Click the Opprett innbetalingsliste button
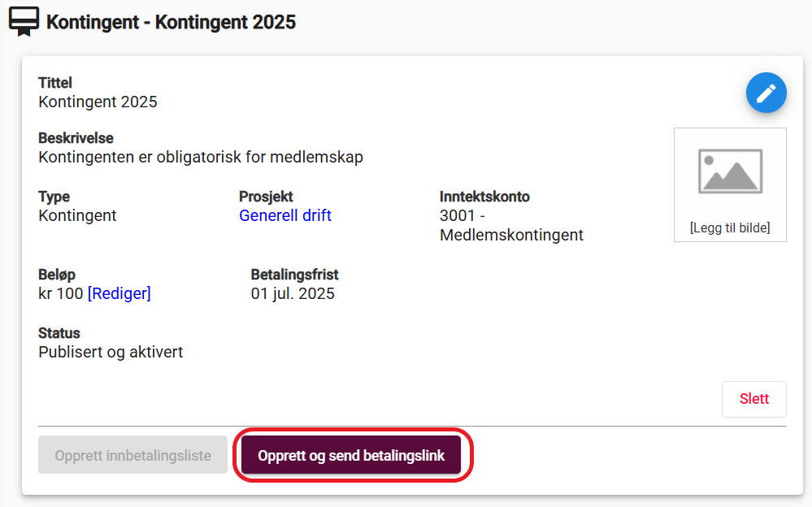Image resolution: width=812 pixels, height=507 pixels. pos(132,455)
